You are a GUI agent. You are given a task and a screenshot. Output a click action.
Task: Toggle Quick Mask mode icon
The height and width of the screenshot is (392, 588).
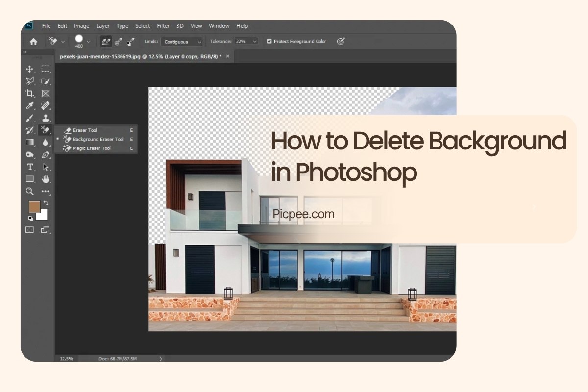click(x=29, y=229)
